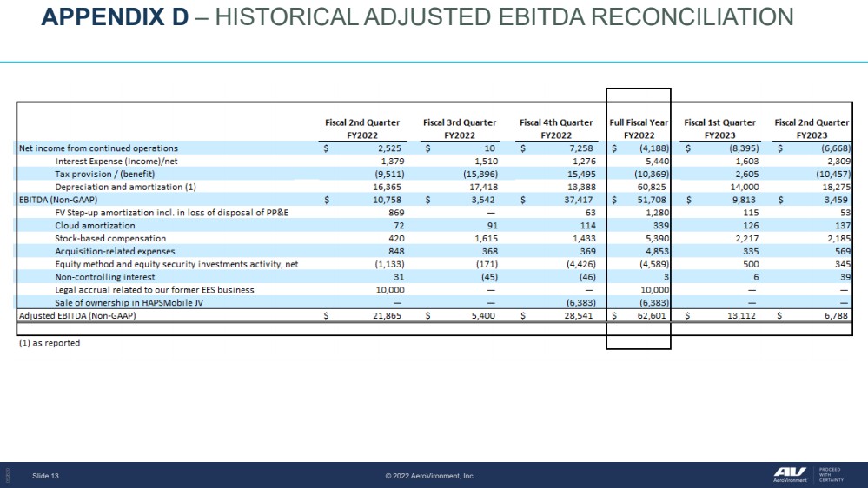This screenshot has height=488, width=868.
Task: Click the Slide 13 label
Action: pyautogui.click(x=45, y=476)
